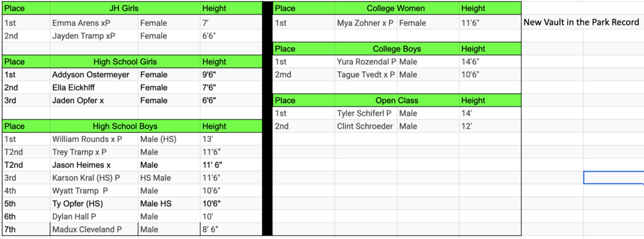
Task: Click the Emma Arens xP cell
Action: 94,23
